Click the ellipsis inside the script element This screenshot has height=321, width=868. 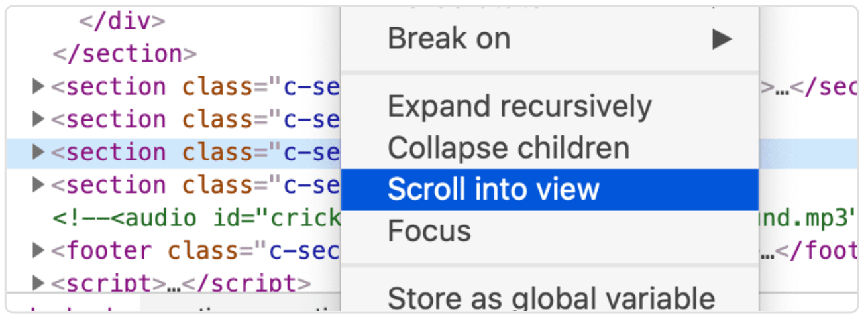(x=173, y=284)
